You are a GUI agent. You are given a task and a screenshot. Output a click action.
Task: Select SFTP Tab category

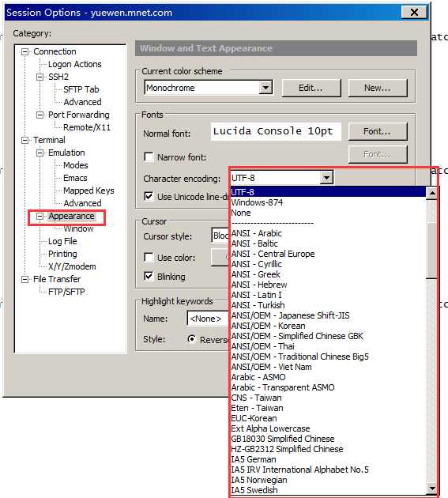click(x=81, y=89)
